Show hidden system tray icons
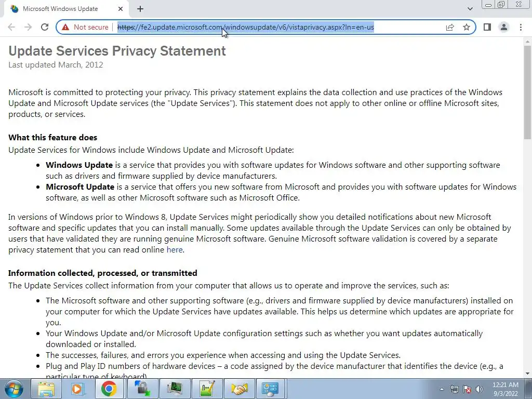Image resolution: width=532 pixels, height=399 pixels. 442,390
